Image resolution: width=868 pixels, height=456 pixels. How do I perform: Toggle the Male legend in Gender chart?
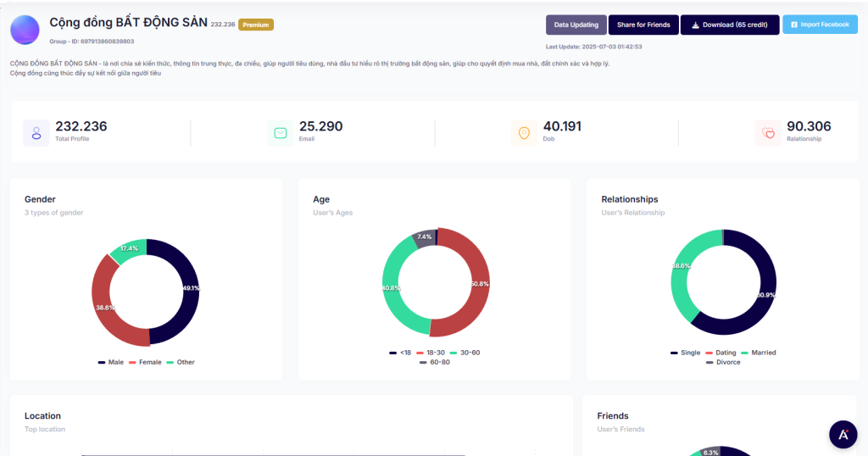point(111,362)
